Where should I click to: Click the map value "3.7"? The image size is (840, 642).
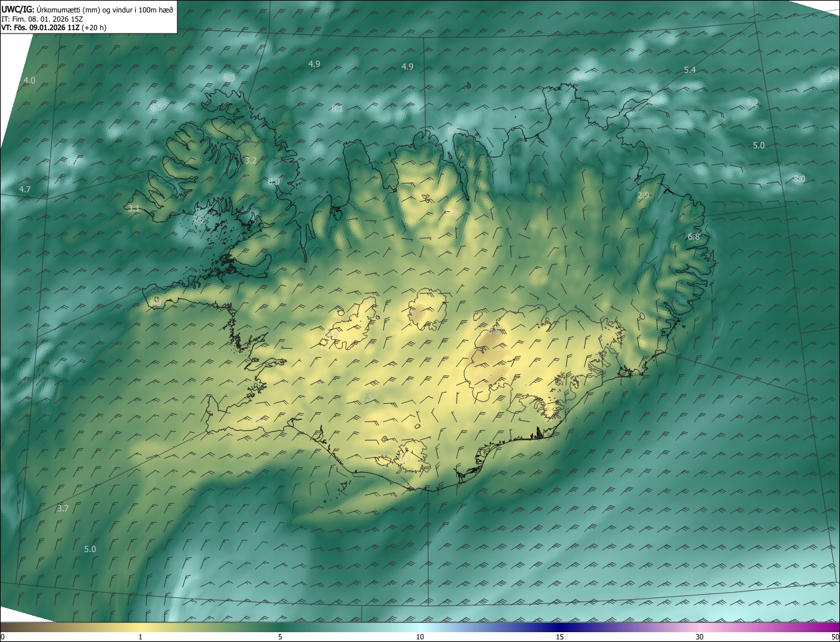(x=63, y=509)
